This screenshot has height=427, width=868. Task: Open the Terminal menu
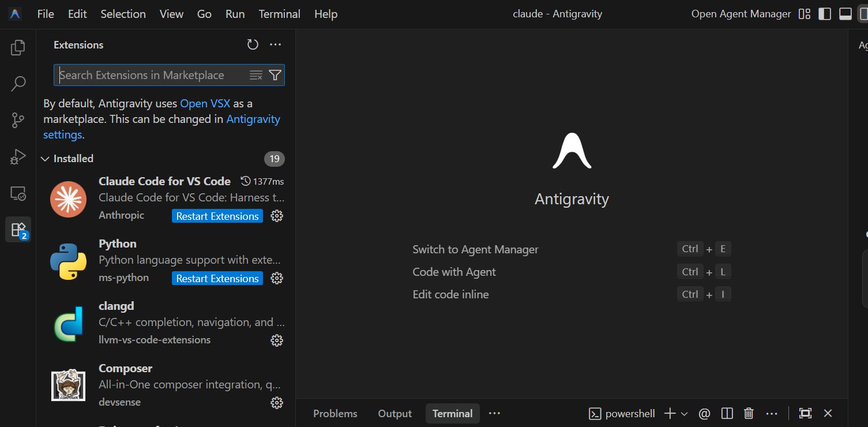tap(279, 13)
